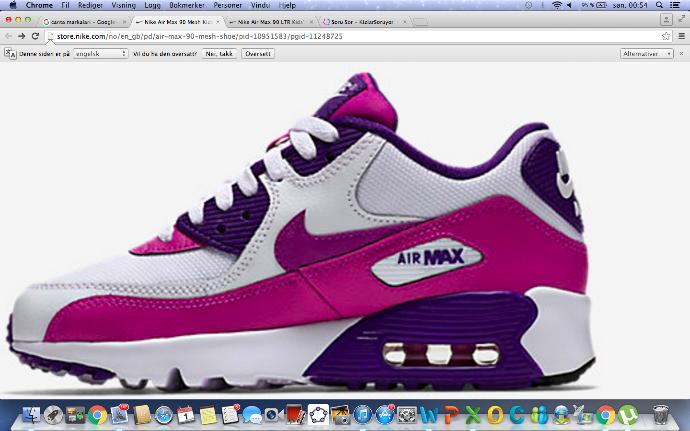Bookmark this page with the star icon
This screenshot has height=431, width=690.
(x=666, y=36)
